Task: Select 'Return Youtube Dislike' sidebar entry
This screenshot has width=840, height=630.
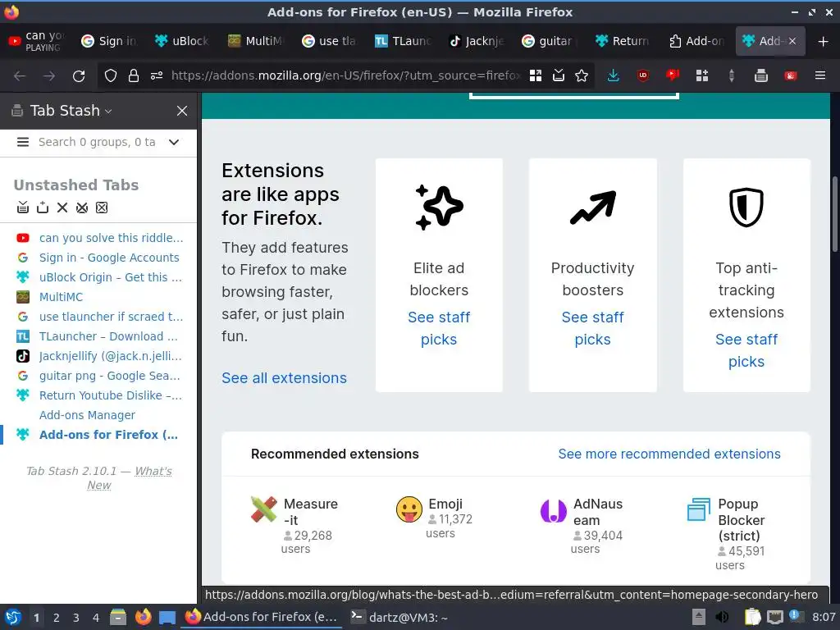Action: (111, 395)
